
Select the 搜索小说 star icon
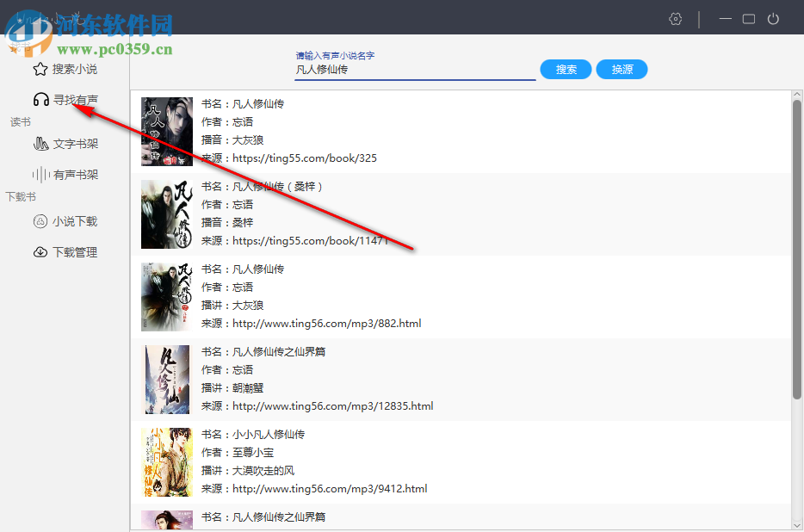40,68
